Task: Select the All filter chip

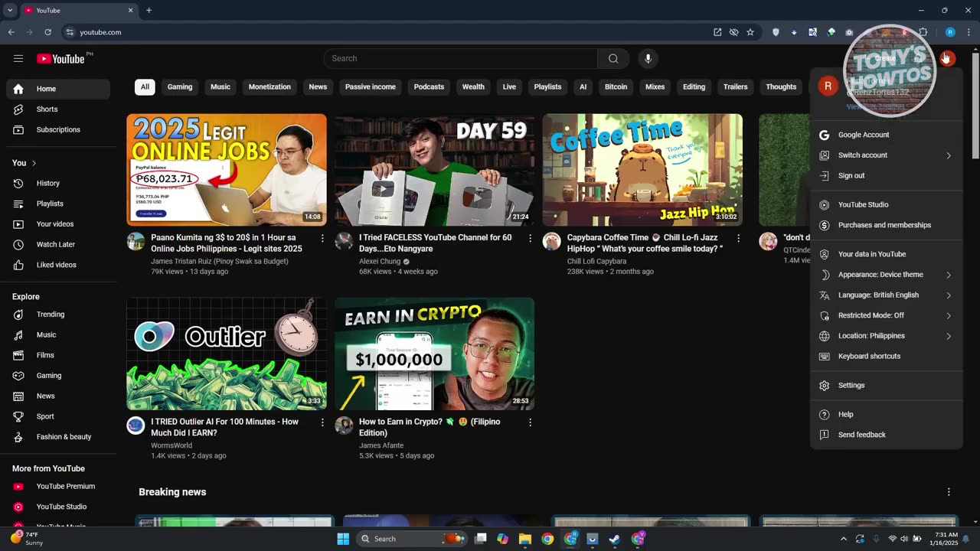Action: [145, 87]
